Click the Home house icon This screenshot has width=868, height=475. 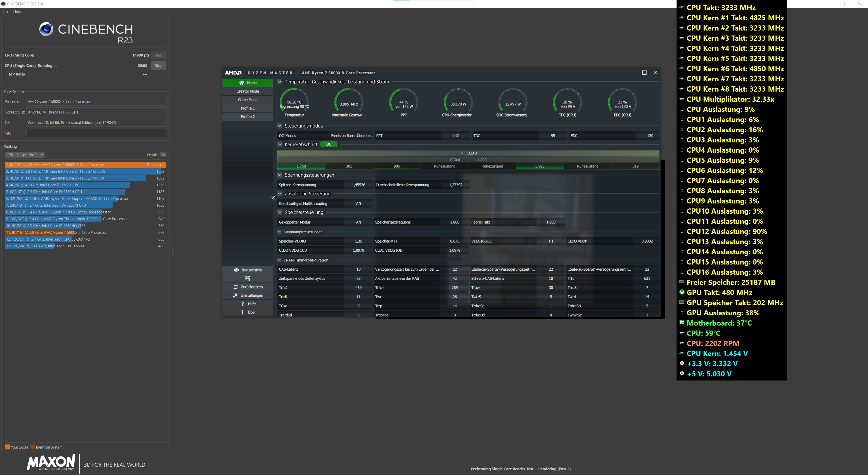[x=242, y=83]
